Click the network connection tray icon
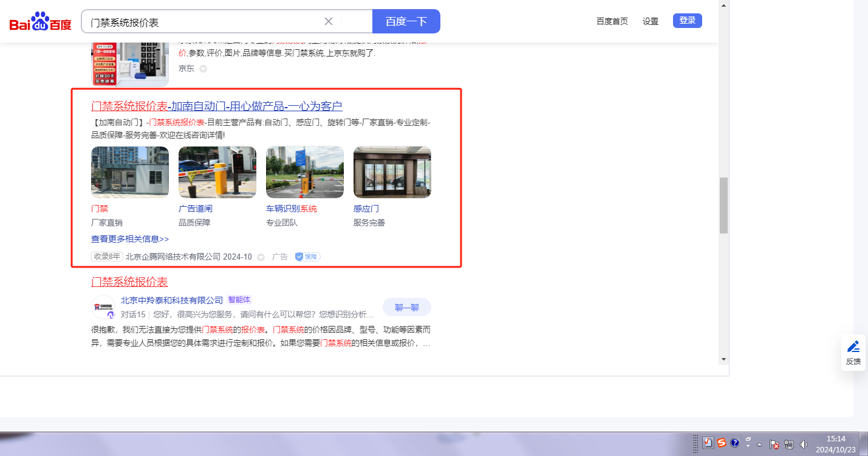Screen dimensions: 868x456 pyautogui.click(x=789, y=444)
